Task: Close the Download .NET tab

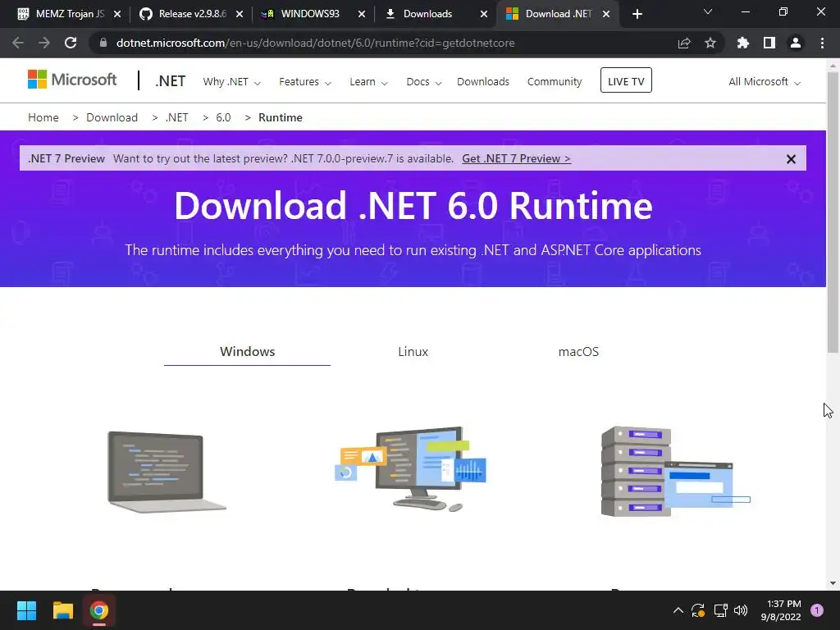Action: pos(606,14)
